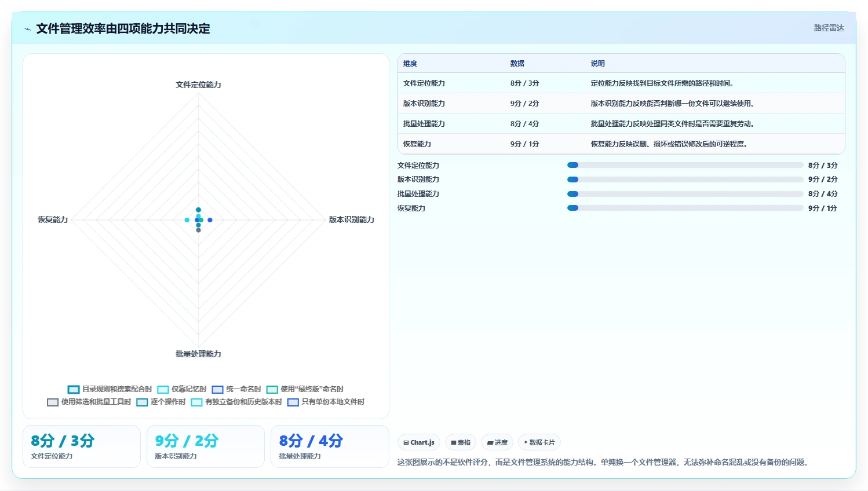The height and width of the screenshot is (491, 868).
Task: Click the 9分 / 2分 data card
Action: [x=206, y=446]
